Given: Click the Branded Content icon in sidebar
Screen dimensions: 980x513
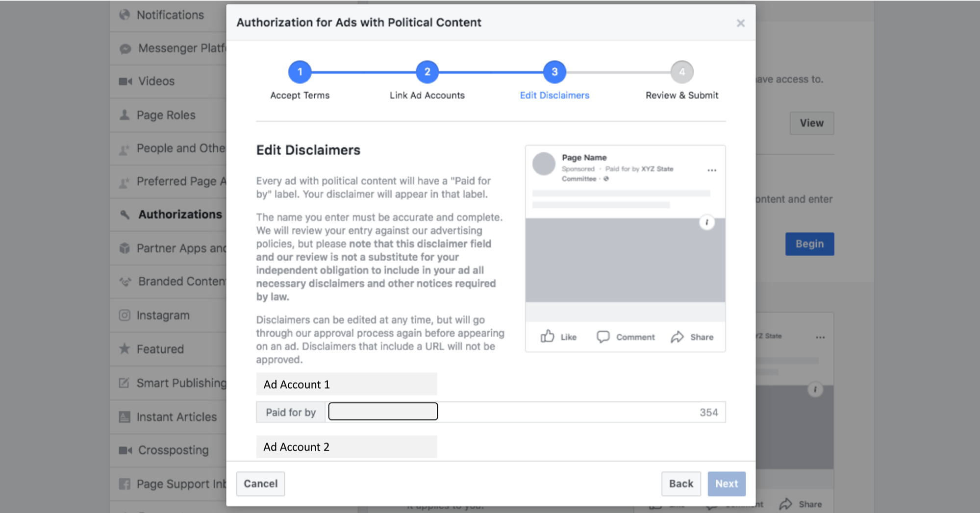Looking at the screenshot, I should tap(125, 281).
